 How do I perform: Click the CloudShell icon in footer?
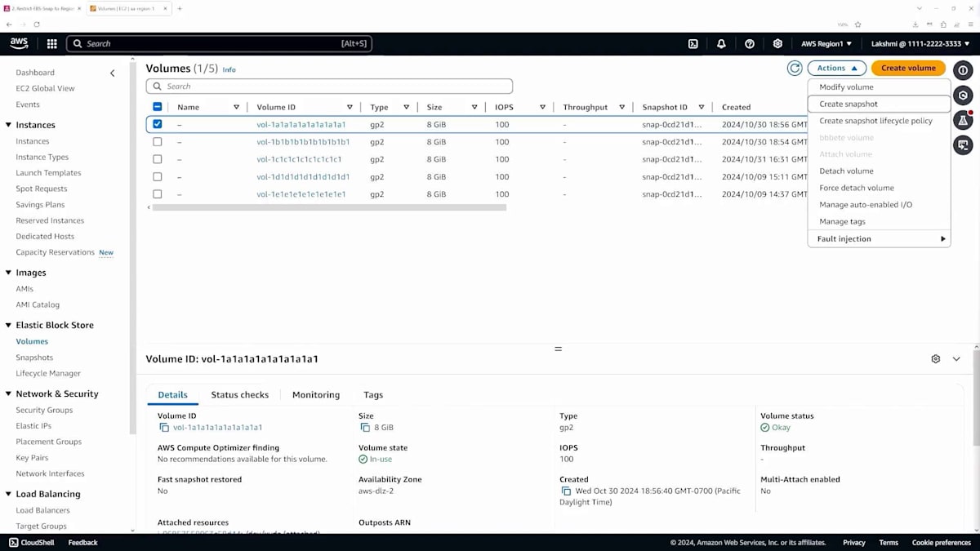click(14, 542)
